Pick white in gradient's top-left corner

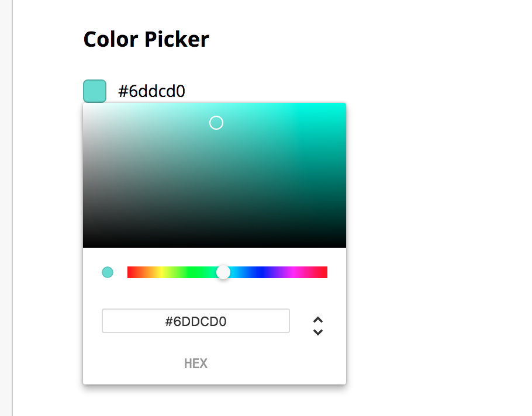(85, 105)
